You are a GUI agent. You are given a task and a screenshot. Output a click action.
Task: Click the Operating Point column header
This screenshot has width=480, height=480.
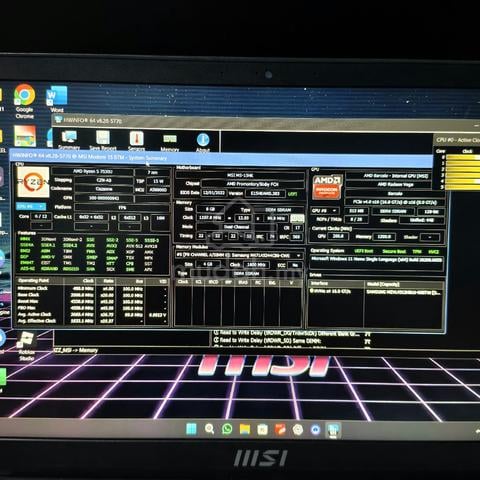(39, 281)
